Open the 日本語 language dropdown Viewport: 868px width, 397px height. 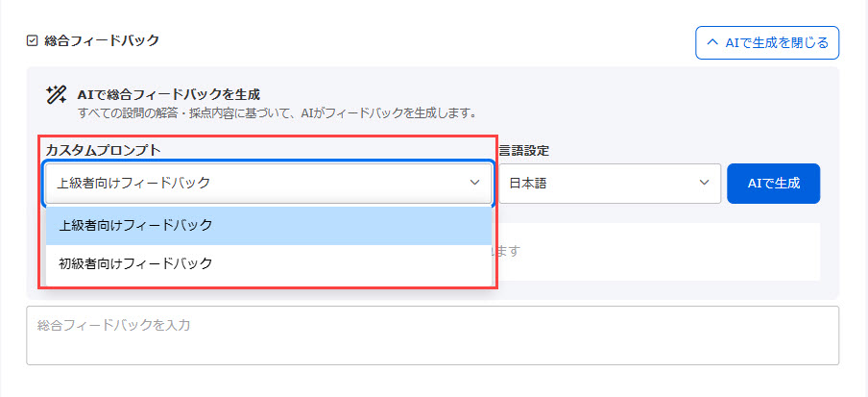click(609, 183)
